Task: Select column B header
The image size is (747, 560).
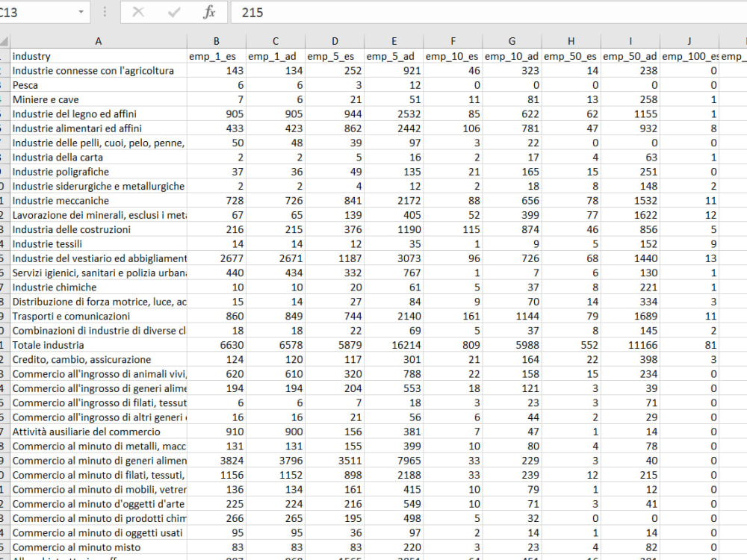Action: pyautogui.click(x=217, y=41)
